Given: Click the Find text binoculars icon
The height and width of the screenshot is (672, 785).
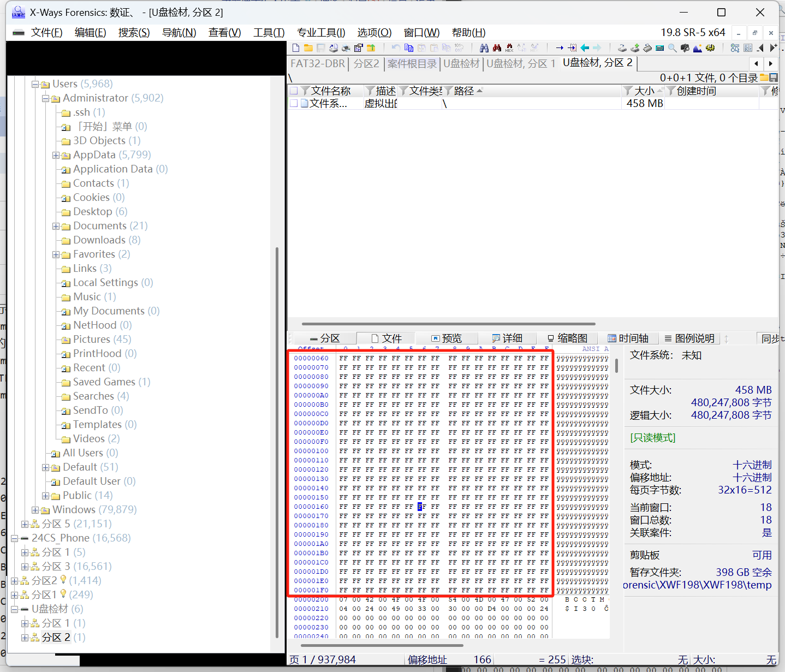Looking at the screenshot, I should click(484, 48).
